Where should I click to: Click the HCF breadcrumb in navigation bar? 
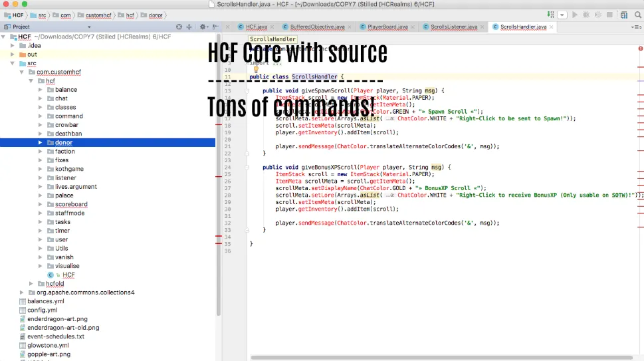click(13, 15)
